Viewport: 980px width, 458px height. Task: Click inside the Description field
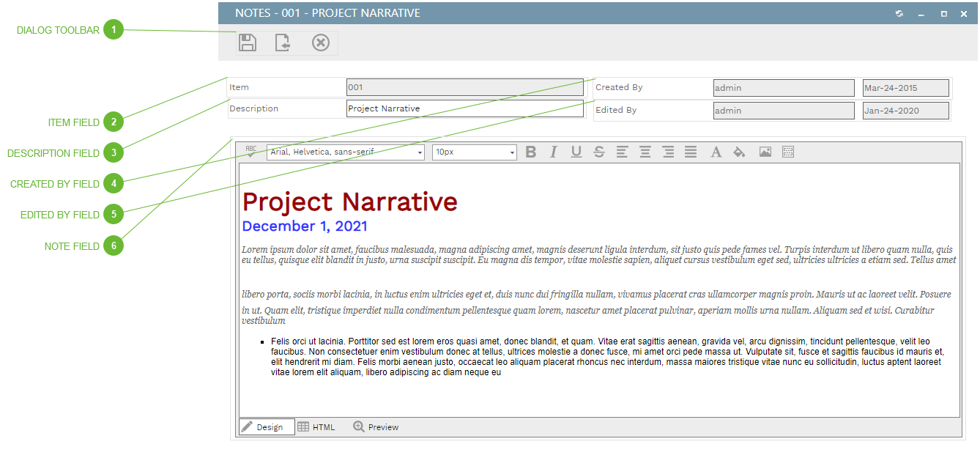pos(465,108)
